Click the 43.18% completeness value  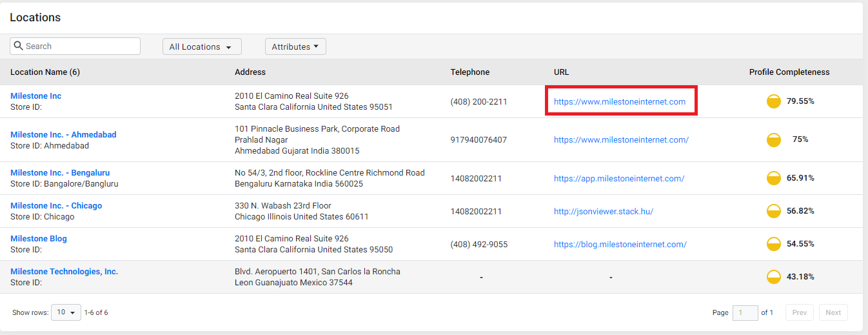pyautogui.click(x=800, y=277)
